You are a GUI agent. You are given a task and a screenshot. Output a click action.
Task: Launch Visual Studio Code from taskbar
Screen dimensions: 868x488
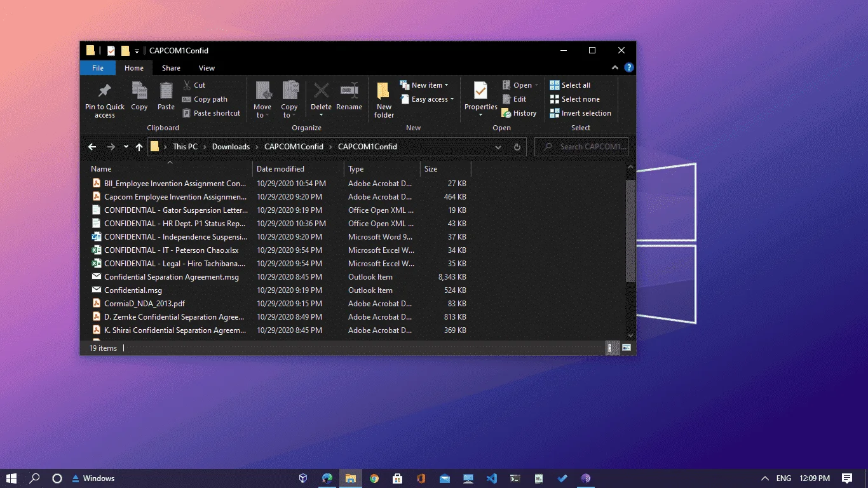point(491,478)
